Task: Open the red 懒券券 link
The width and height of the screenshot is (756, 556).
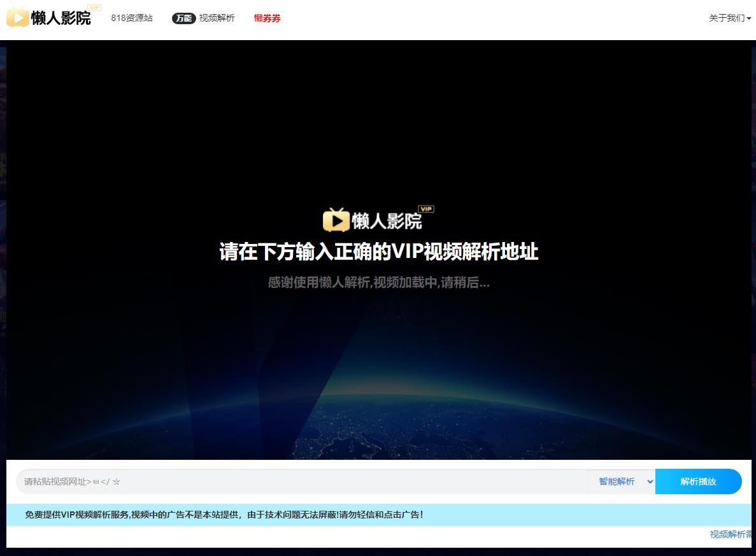Action: pos(267,18)
